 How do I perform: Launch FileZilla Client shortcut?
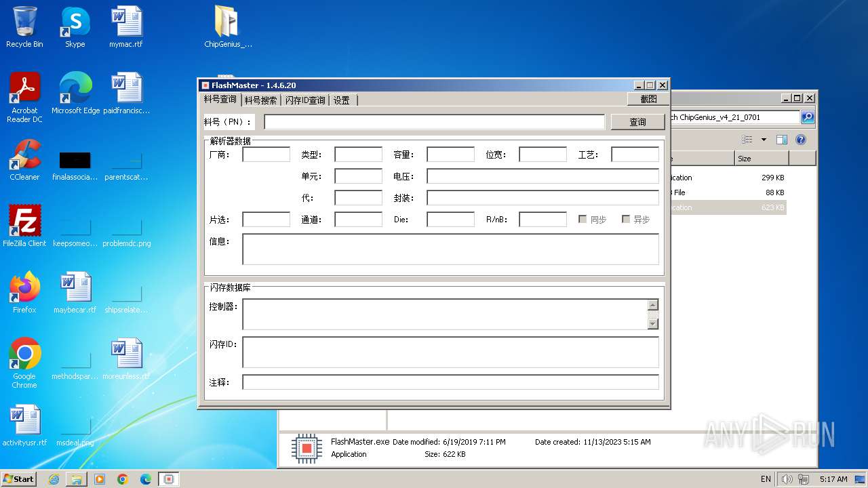(24, 226)
